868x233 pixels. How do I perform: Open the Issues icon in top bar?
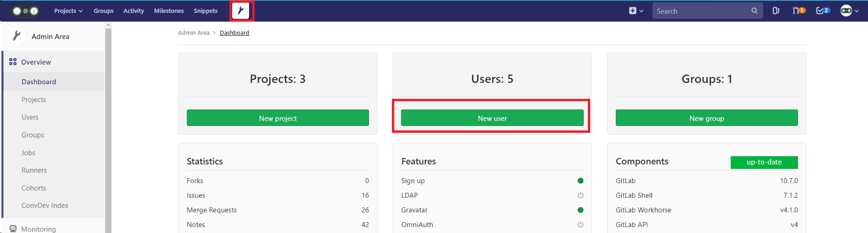point(776,11)
